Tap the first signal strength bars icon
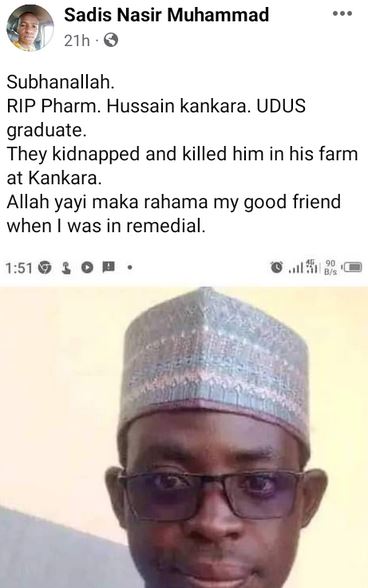 [296, 268]
